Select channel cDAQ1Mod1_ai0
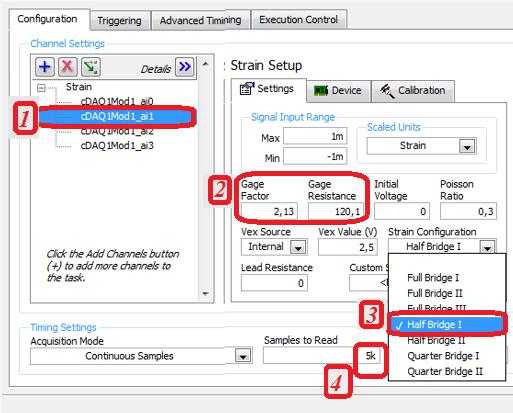Image resolution: width=513 pixels, height=413 pixels. 117,101
